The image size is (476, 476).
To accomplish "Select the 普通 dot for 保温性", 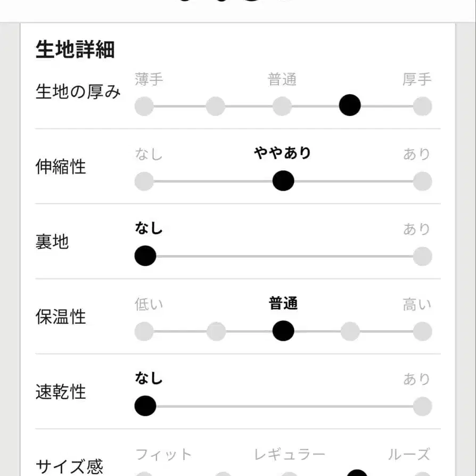I will (283, 331).
